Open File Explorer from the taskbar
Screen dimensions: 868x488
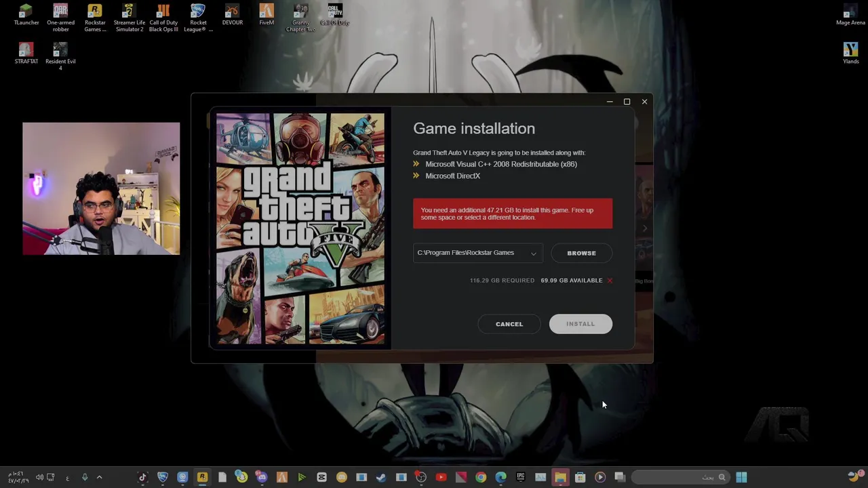pos(560,477)
